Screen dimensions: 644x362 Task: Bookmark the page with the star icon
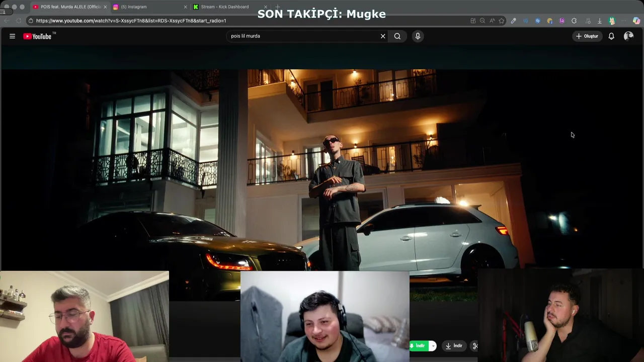point(502,21)
